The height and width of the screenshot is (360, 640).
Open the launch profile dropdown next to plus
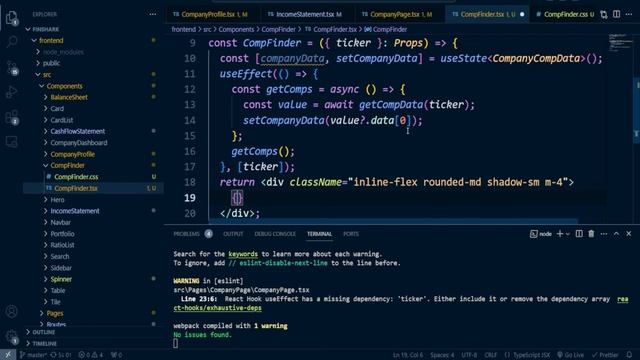pyautogui.click(x=568, y=234)
